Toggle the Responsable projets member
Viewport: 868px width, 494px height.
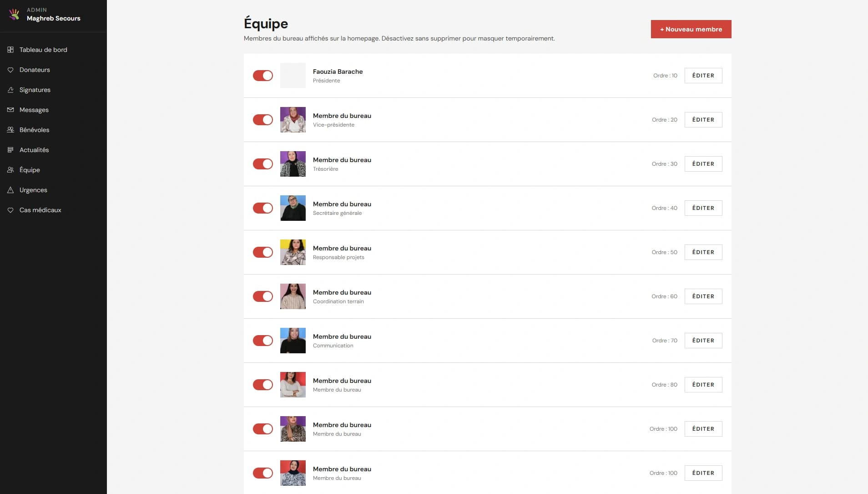(263, 252)
